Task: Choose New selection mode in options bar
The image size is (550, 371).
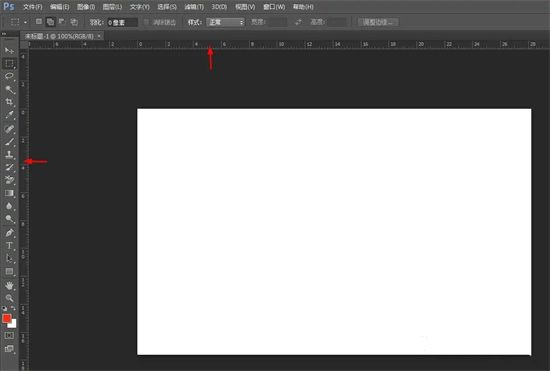Action: (x=39, y=22)
